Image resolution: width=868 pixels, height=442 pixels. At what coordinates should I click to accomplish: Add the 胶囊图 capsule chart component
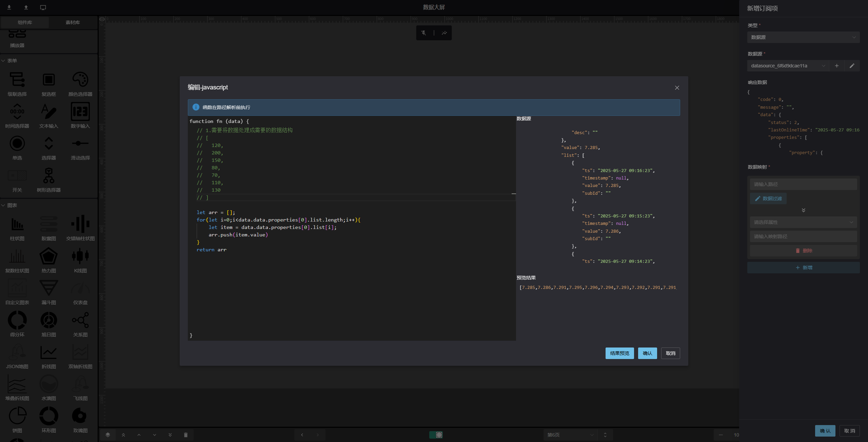(x=49, y=224)
